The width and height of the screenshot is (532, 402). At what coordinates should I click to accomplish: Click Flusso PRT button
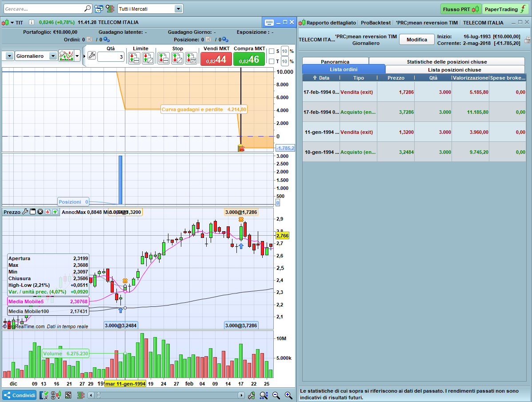point(461,9)
